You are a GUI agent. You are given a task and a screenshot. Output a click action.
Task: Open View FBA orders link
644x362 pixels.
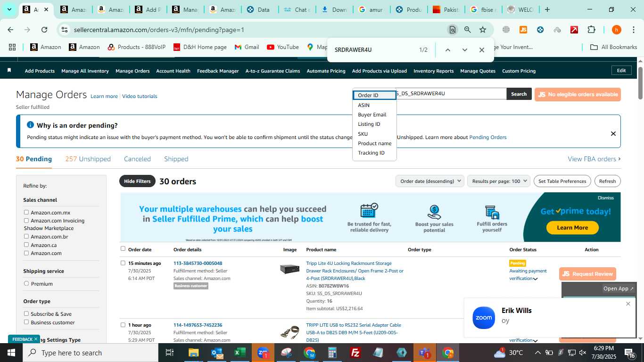tap(594, 159)
